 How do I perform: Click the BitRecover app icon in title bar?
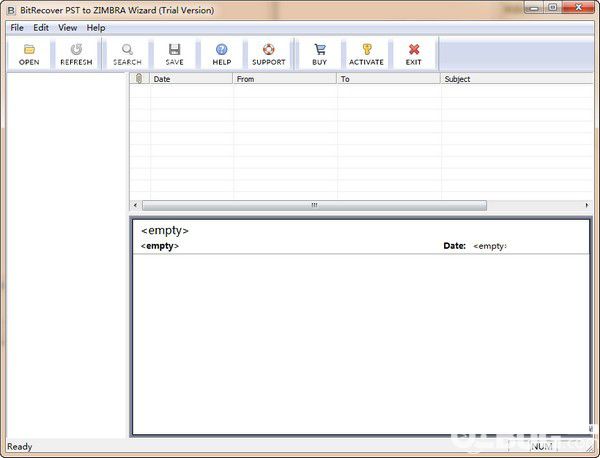pyautogui.click(x=11, y=10)
